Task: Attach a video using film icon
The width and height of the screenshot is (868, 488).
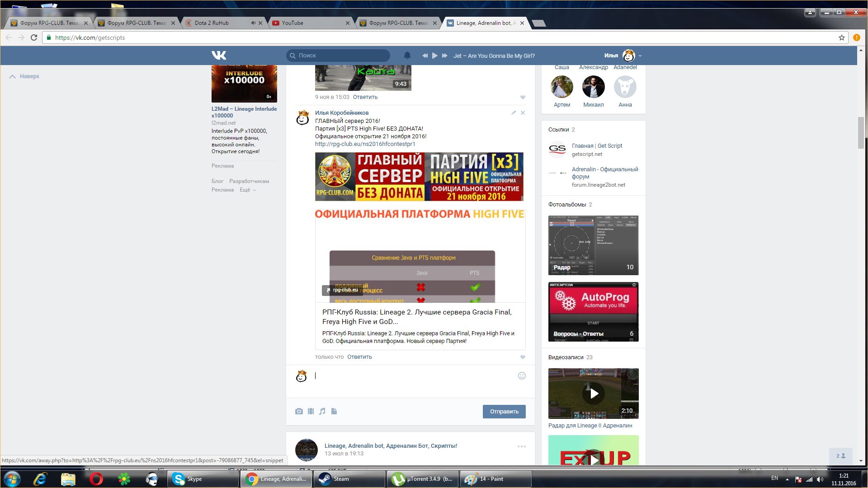Action: (311, 411)
